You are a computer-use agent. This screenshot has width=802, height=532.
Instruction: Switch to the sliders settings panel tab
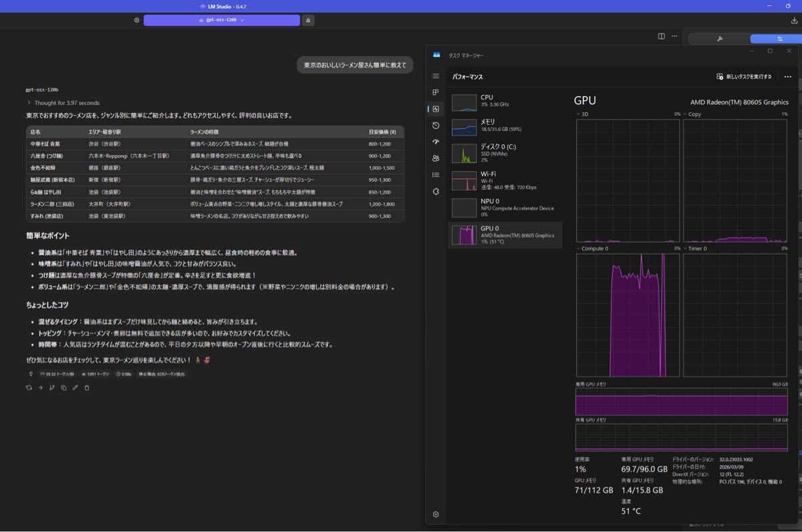point(779,39)
